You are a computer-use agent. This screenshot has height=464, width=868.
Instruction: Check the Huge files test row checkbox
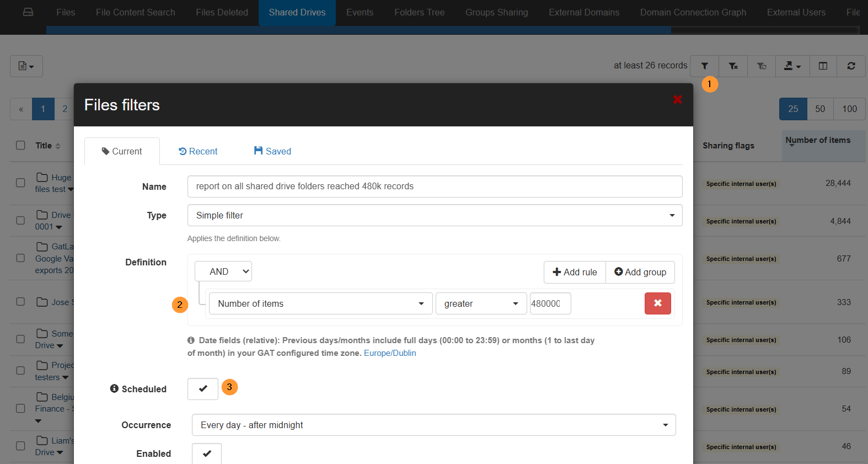(20, 183)
